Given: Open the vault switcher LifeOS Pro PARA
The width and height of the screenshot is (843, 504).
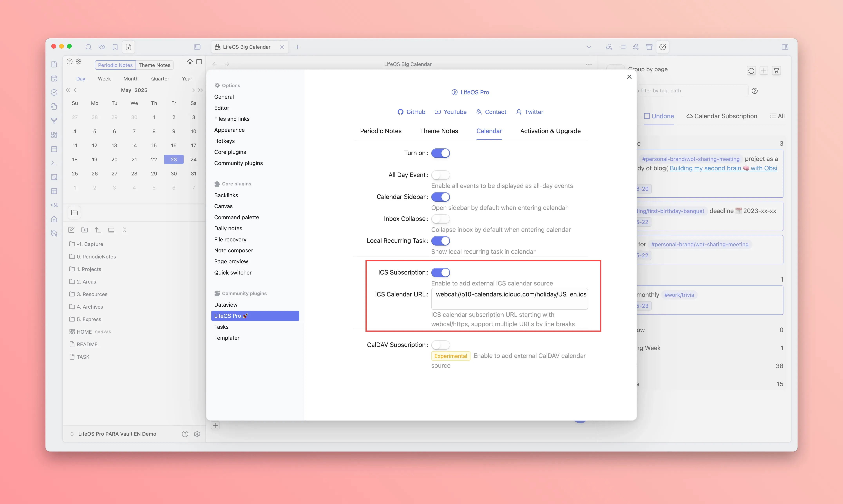Looking at the screenshot, I should (117, 434).
